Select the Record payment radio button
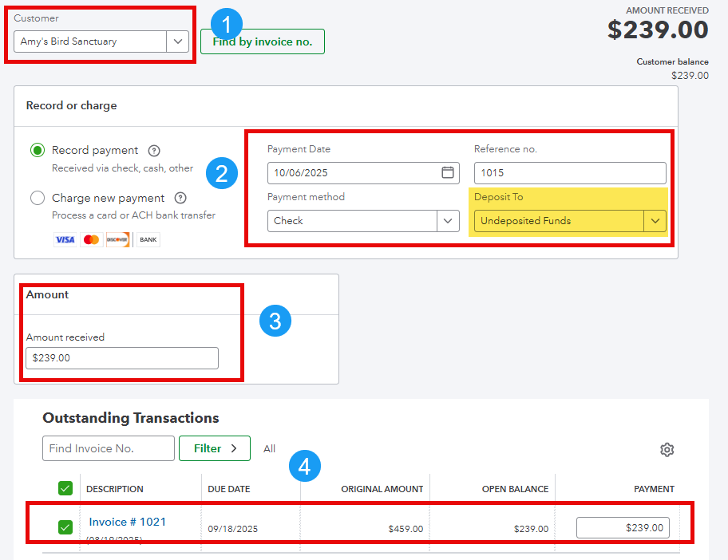The image size is (728, 560). point(38,151)
